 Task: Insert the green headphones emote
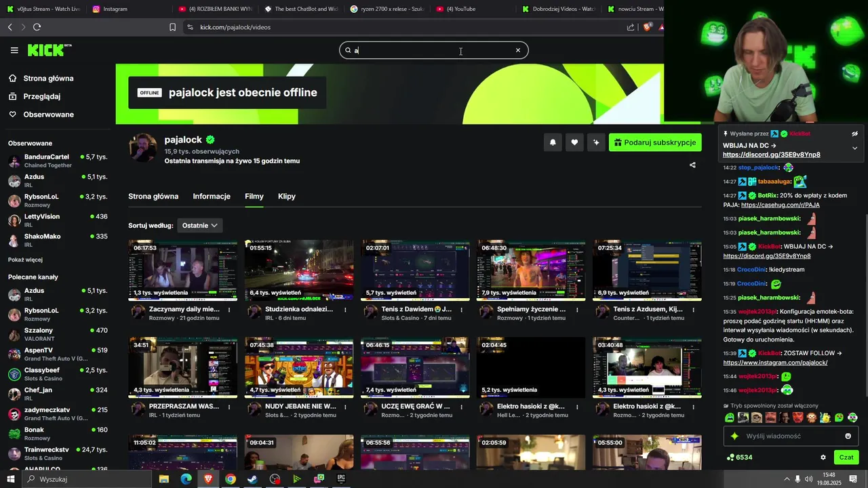(x=852, y=418)
